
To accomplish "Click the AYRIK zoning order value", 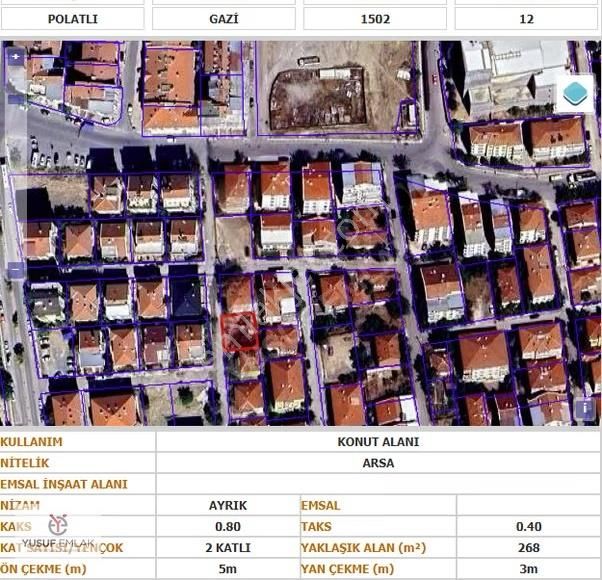I will (x=226, y=505).
